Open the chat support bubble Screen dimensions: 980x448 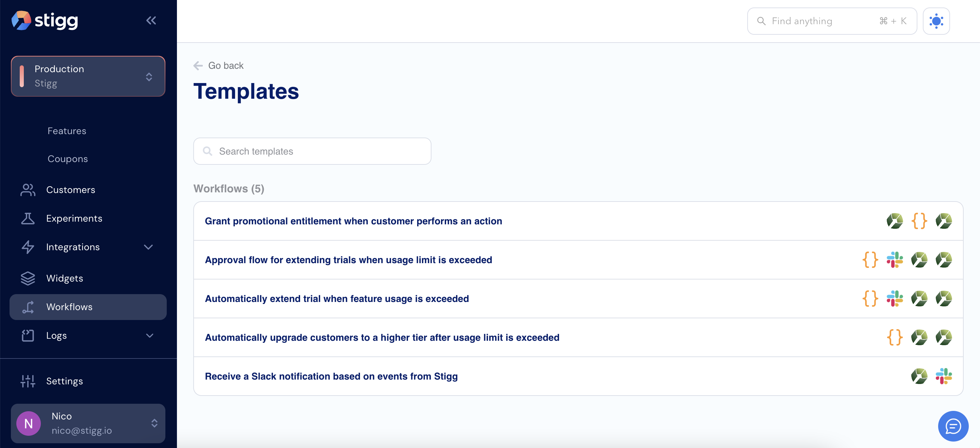point(953,426)
